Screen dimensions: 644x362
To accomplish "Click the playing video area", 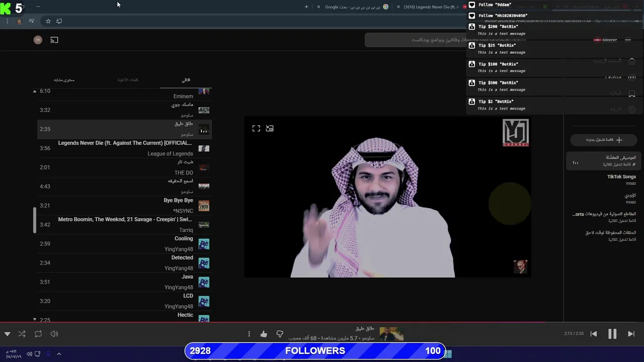I will [x=387, y=197].
